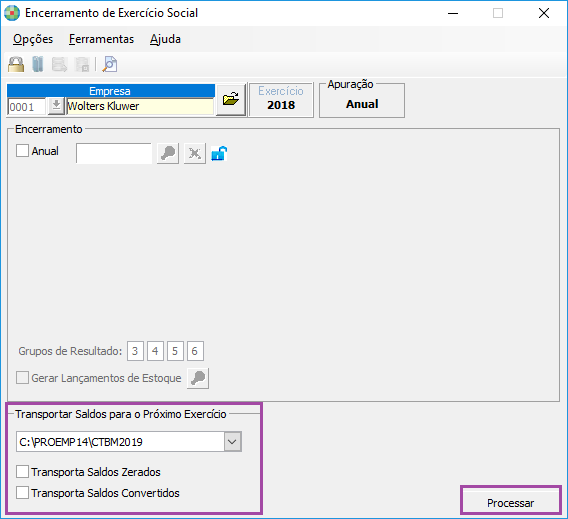Click the key icon beside Gerar Lançamentos

pos(198,378)
